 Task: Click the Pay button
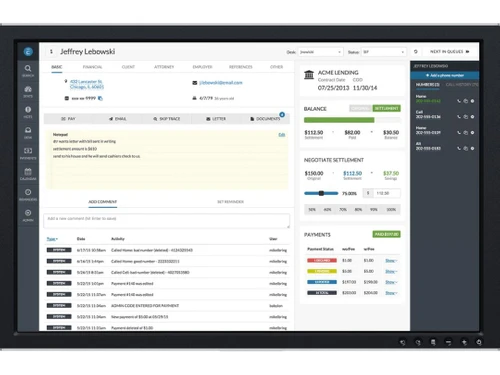coord(68,119)
